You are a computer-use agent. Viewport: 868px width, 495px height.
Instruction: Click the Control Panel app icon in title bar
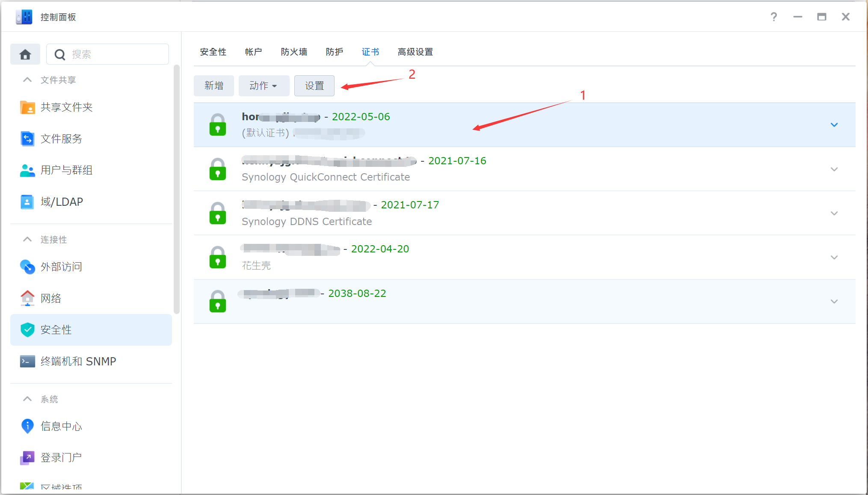point(24,17)
